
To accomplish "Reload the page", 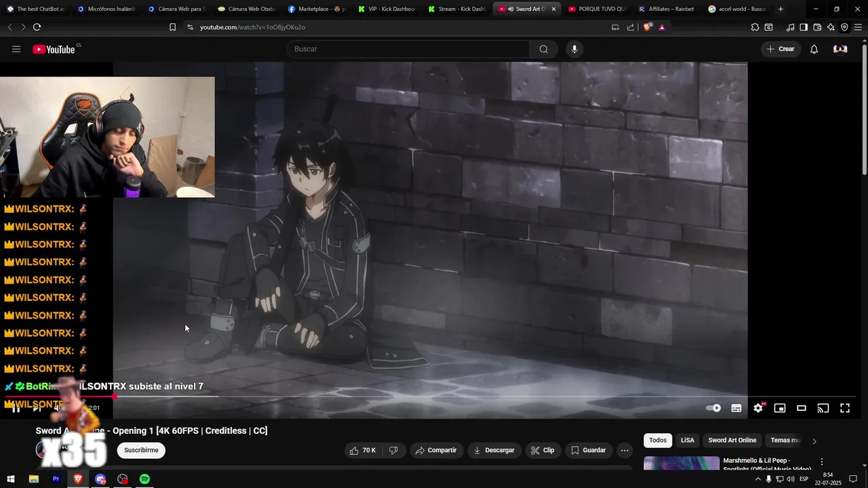I will click(37, 27).
